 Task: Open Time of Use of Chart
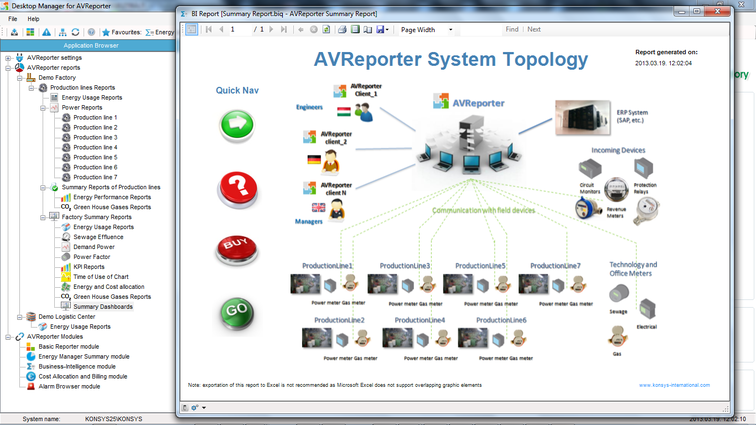(x=101, y=277)
